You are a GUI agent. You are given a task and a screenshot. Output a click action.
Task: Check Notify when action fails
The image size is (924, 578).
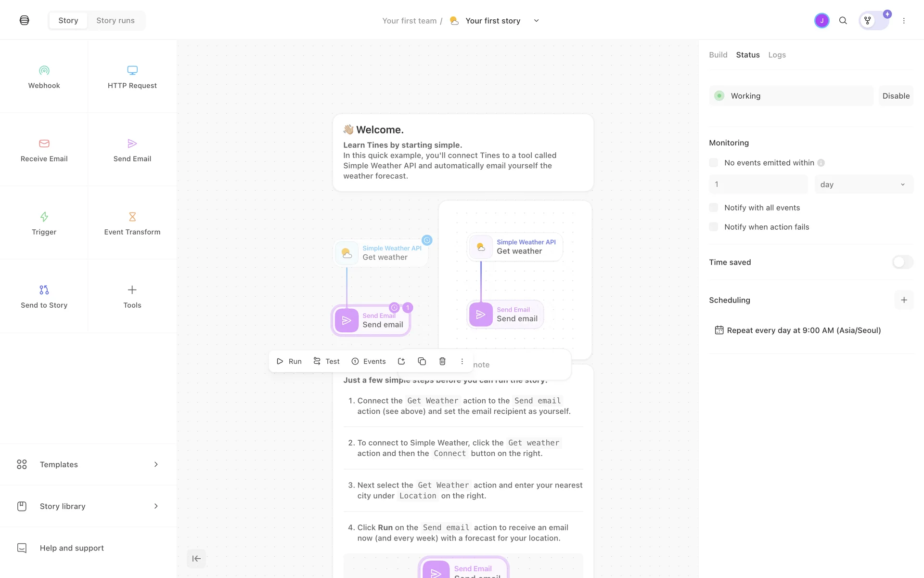714,227
